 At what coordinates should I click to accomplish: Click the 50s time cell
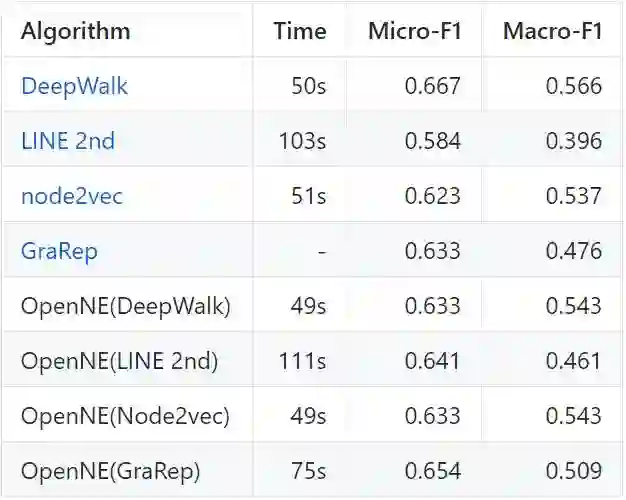[308, 86]
